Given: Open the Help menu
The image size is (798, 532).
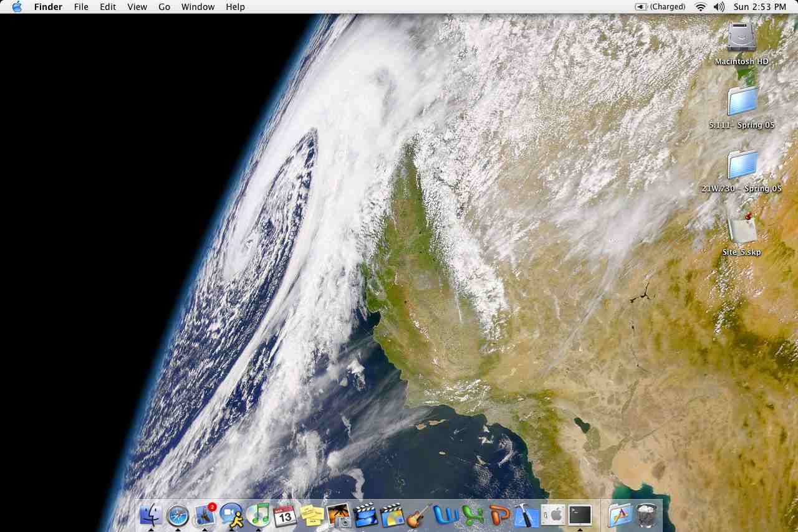Looking at the screenshot, I should coord(235,7).
